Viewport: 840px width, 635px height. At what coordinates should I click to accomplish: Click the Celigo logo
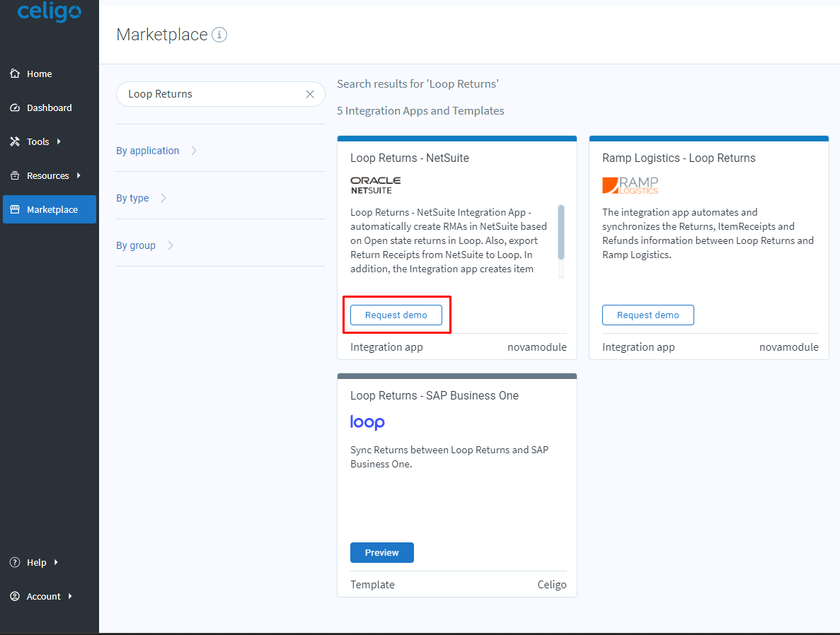point(50,11)
